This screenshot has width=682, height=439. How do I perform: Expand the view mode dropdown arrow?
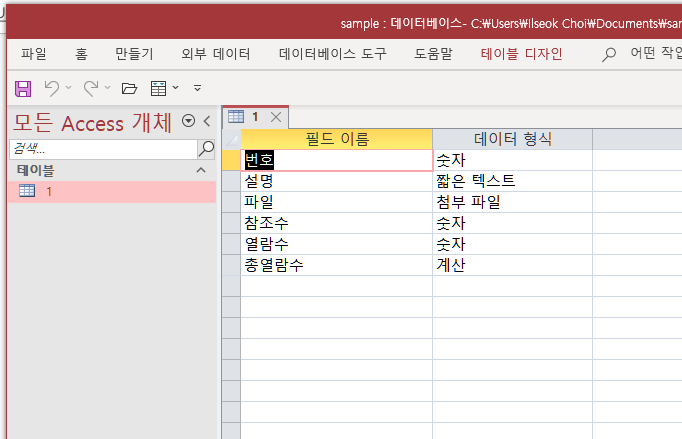click(x=175, y=88)
